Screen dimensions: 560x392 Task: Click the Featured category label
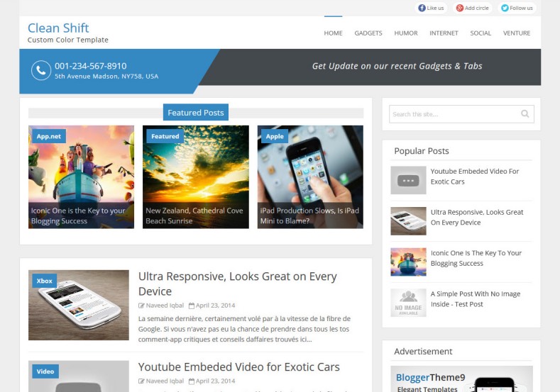(165, 136)
